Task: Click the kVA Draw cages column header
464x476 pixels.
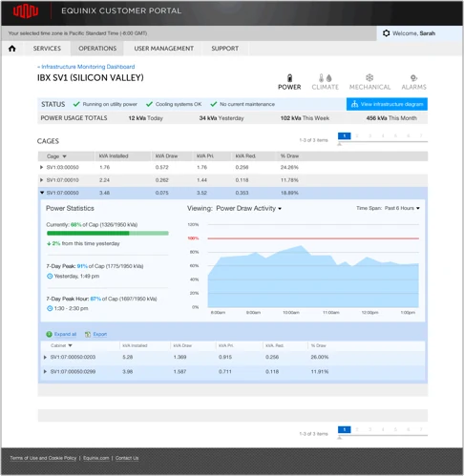Action: [166, 155]
